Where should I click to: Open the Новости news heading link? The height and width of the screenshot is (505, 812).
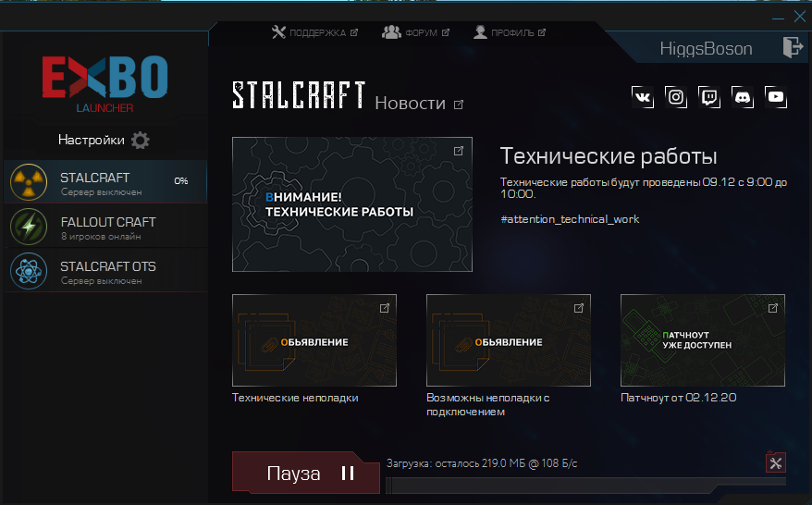pos(410,103)
